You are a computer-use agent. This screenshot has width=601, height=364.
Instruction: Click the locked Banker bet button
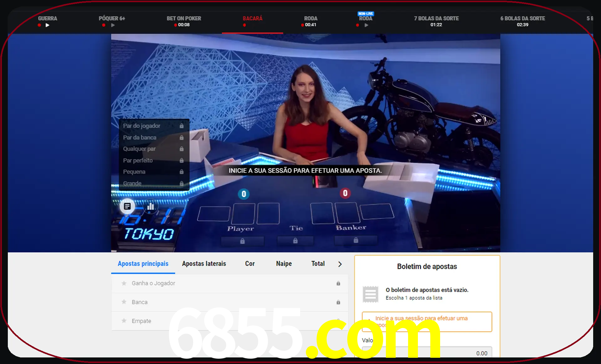click(x=356, y=240)
